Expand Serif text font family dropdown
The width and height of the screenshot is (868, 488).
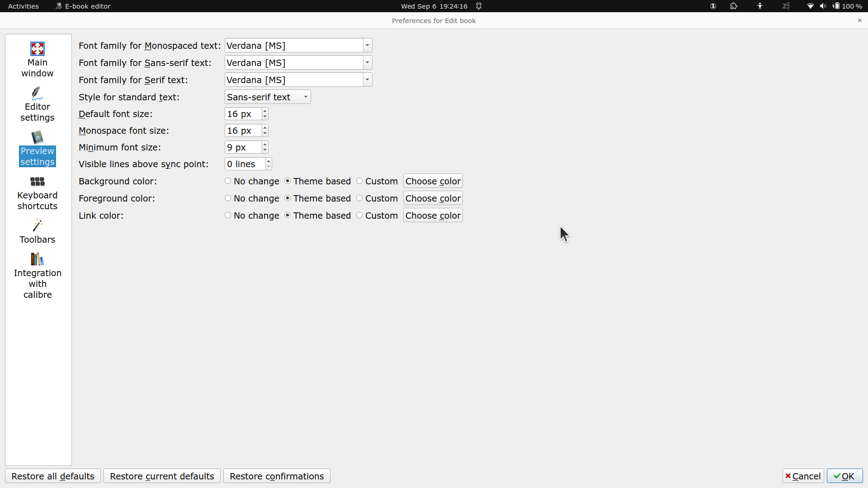coord(367,80)
